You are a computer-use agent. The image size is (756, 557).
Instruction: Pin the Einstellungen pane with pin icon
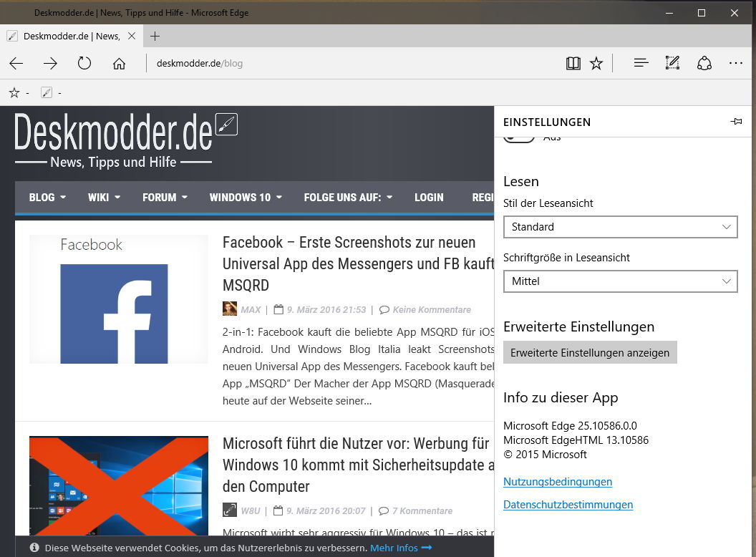coord(736,122)
